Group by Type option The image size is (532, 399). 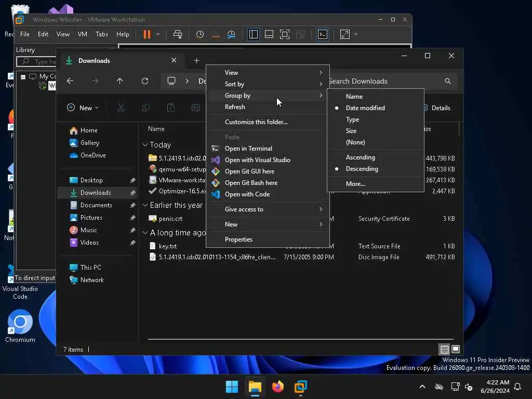pos(376,119)
